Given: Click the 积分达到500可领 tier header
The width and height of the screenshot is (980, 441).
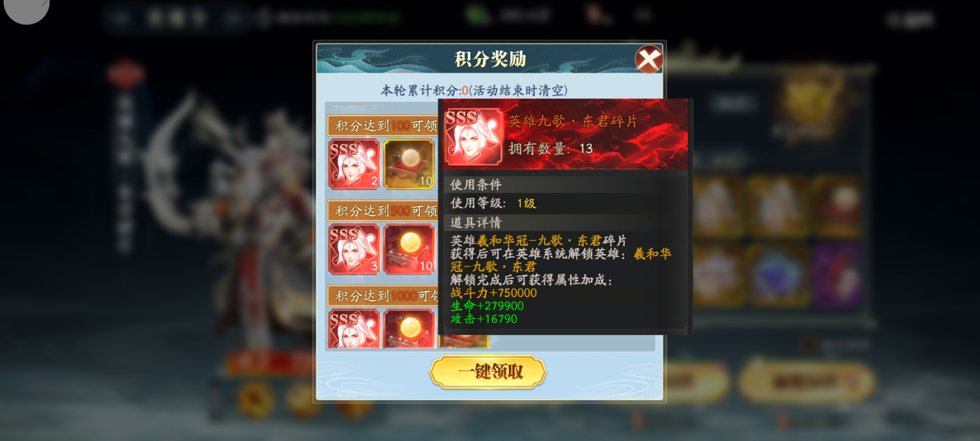Looking at the screenshot, I should tap(383, 211).
